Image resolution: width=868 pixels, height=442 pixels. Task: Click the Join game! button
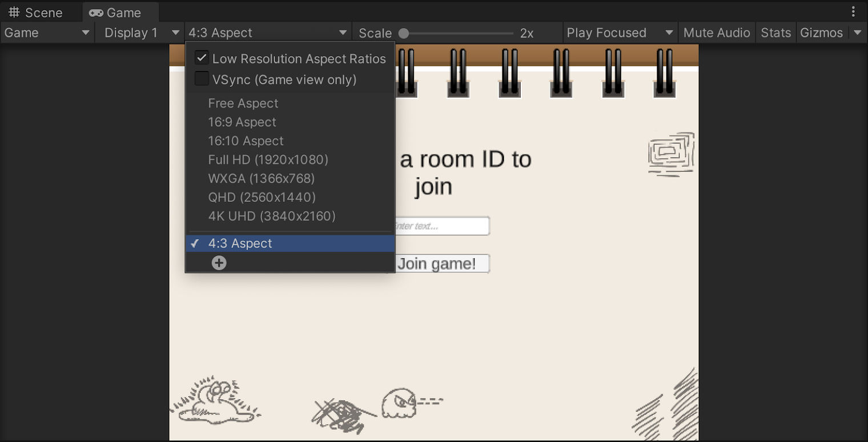(x=443, y=263)
